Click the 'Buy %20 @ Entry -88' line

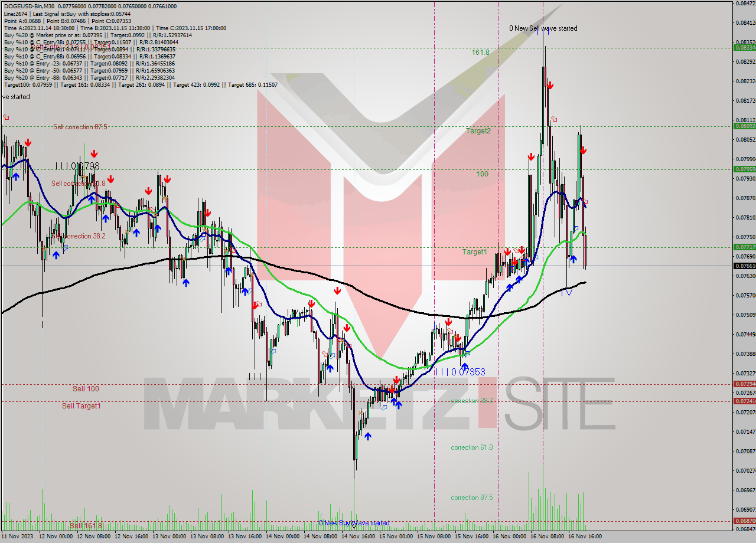(89, 77)
